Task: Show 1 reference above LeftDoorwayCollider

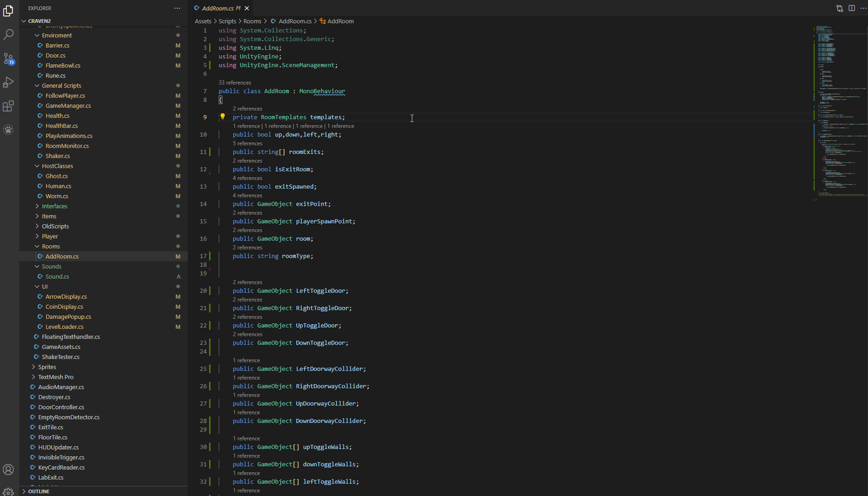Action: coord(247,360)
